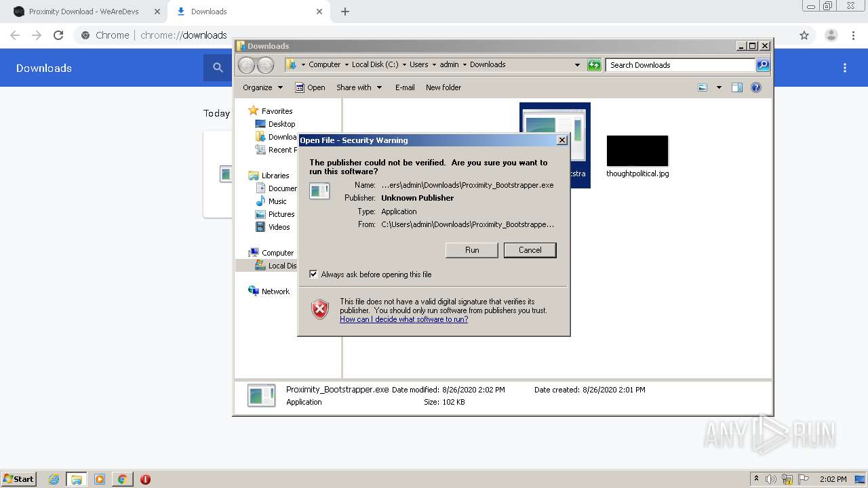Go back in Chrome

[15, 35]
